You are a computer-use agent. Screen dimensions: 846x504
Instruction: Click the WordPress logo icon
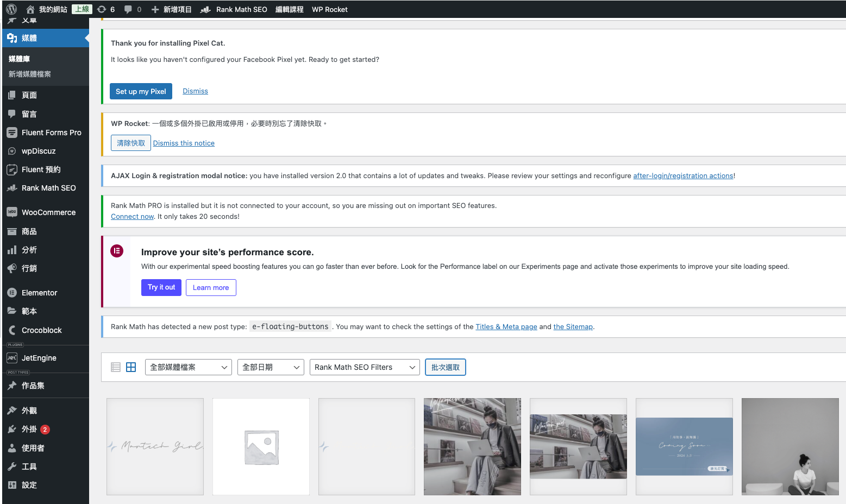tap(11, 9)
